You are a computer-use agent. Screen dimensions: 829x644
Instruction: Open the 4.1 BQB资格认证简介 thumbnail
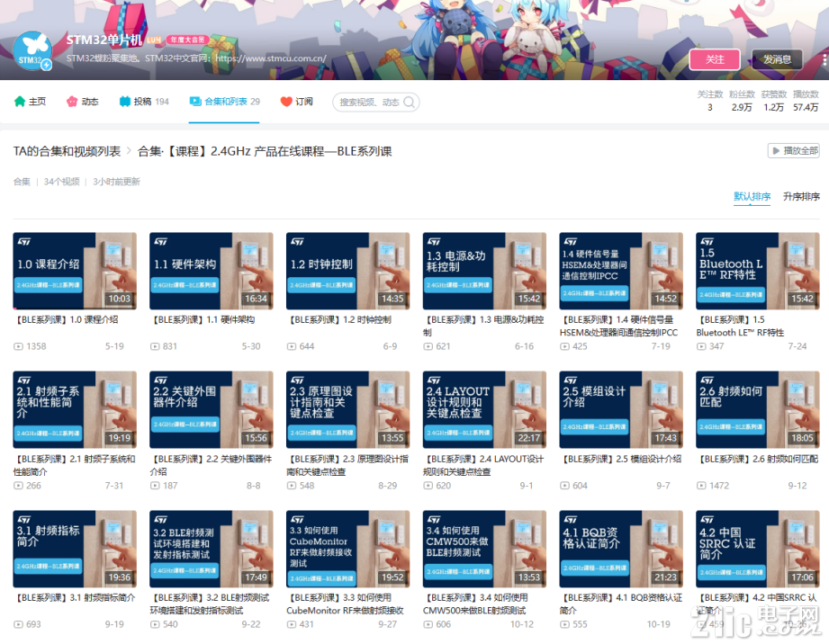pos(621,549)
